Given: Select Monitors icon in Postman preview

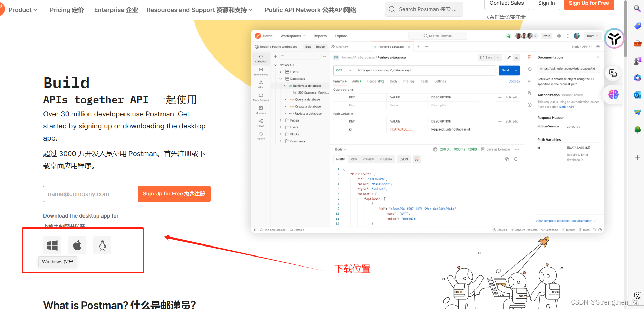Looking at the screenshot, I should [261, 110].
